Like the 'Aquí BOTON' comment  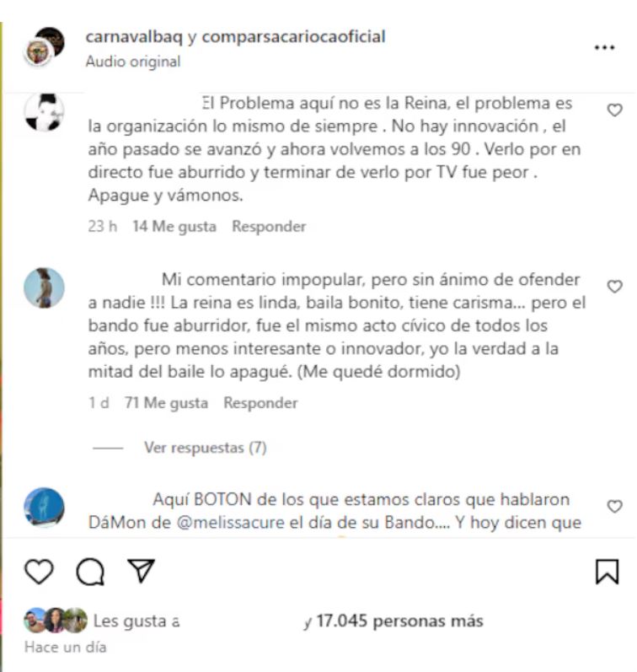pos(615,506)
